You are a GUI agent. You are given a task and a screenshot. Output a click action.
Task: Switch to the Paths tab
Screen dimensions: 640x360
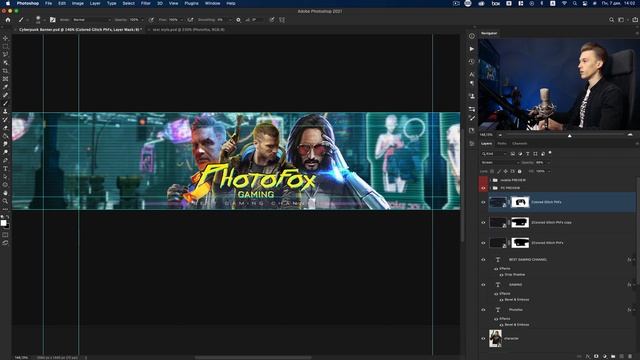tap(502, 144)
